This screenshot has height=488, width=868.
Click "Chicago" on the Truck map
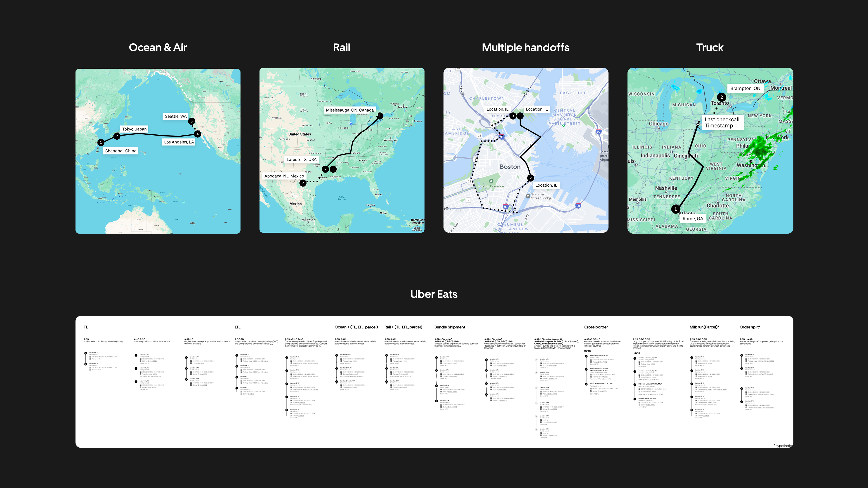[659, 124]
